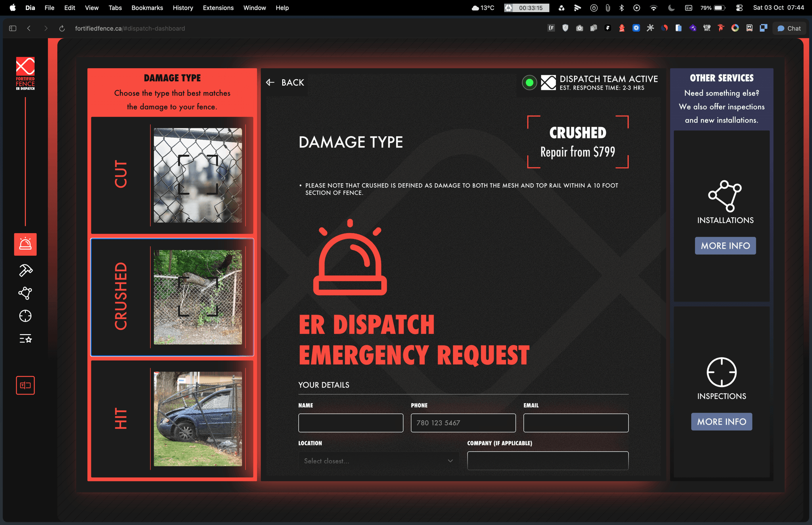The image size is (812, 525).
Task: Expand the Location 'Select closest...' dropdown
Action: tap(379, 461)
